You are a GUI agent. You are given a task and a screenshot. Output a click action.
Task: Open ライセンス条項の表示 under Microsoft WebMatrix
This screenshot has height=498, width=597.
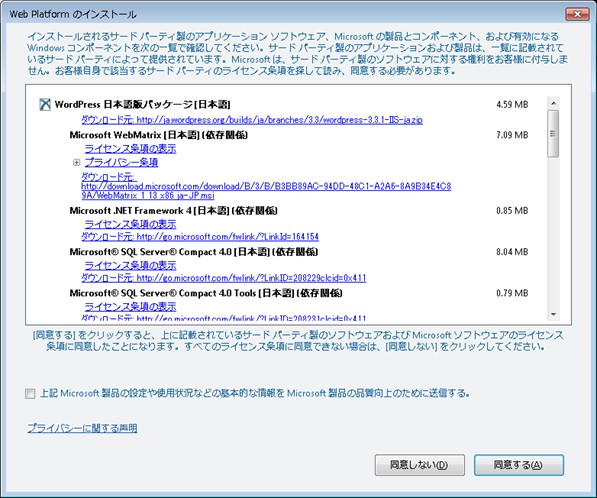click(130, 148)
